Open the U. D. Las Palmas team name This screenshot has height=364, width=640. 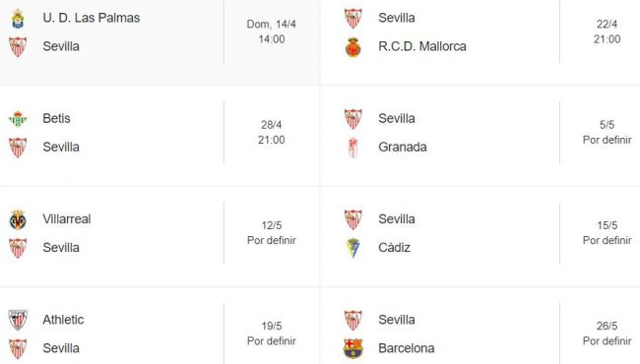(92, 18)
